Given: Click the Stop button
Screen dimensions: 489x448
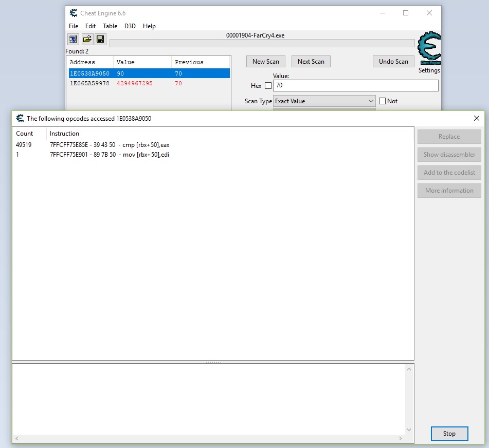Looking at the screenshot, I should [449, 433].
